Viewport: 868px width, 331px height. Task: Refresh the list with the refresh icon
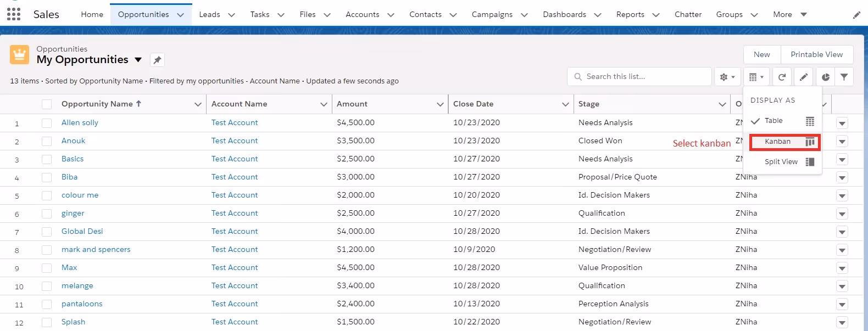point(782,77)
